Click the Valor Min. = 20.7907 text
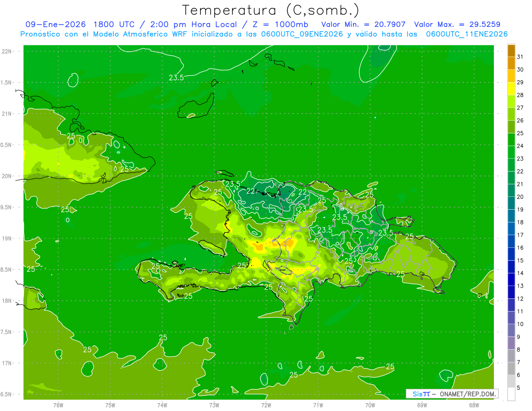Screen dimensions: 532x411 [x=363, y=24]
